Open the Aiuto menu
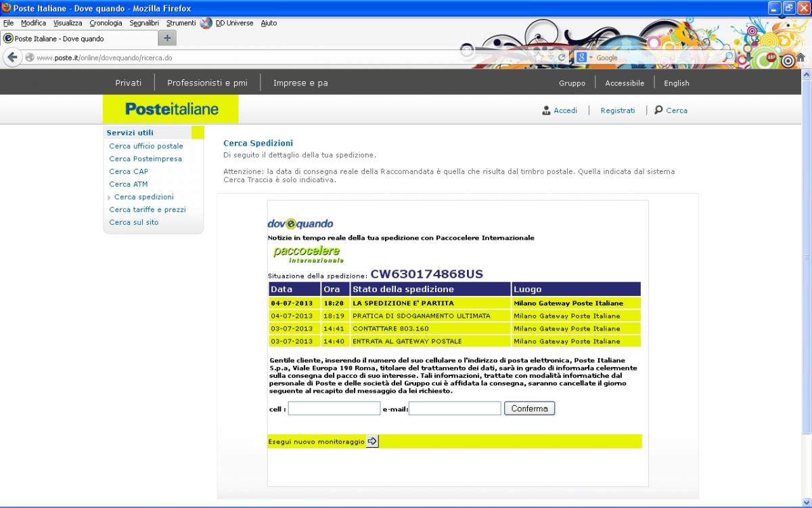812x508 pixels. [269, 23]
